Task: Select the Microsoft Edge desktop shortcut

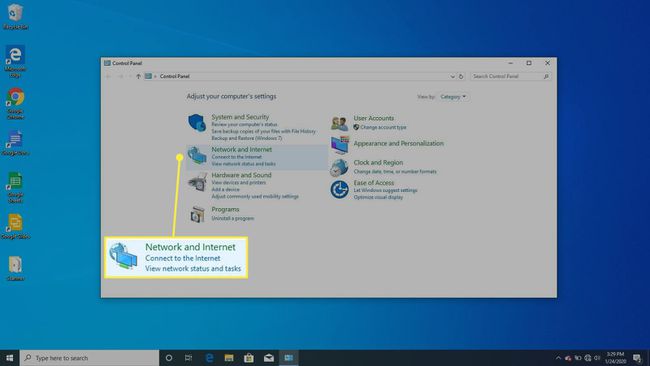Action: click(x=15, y=61)
